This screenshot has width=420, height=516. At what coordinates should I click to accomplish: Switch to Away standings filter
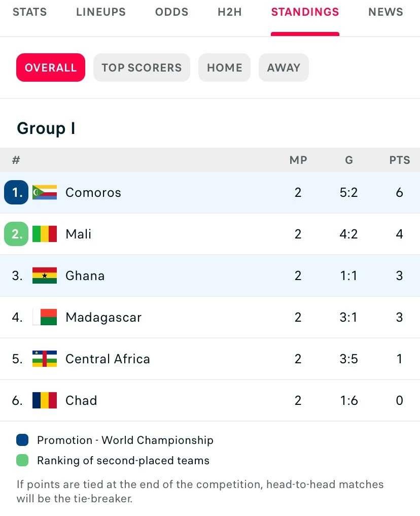pyautogui.click(x=284, y=67)
